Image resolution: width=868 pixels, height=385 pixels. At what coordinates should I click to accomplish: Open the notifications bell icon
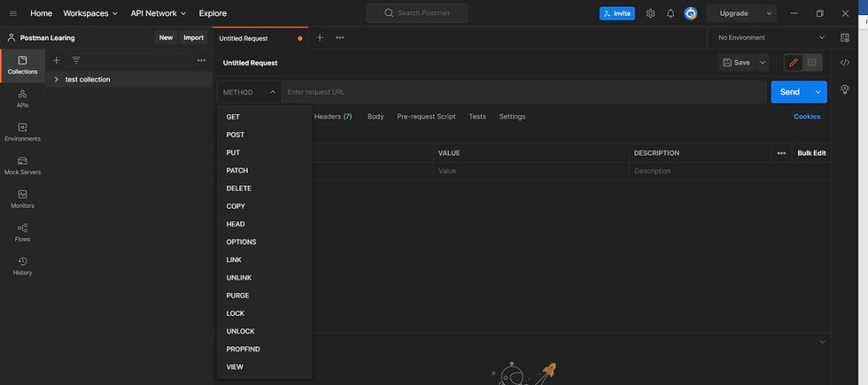[670, 13]
